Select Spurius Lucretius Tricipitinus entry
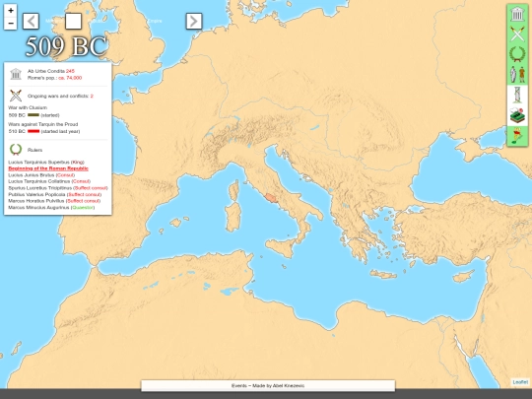The width and height of the screenshot is (532, 399). (x=58, y=188)
